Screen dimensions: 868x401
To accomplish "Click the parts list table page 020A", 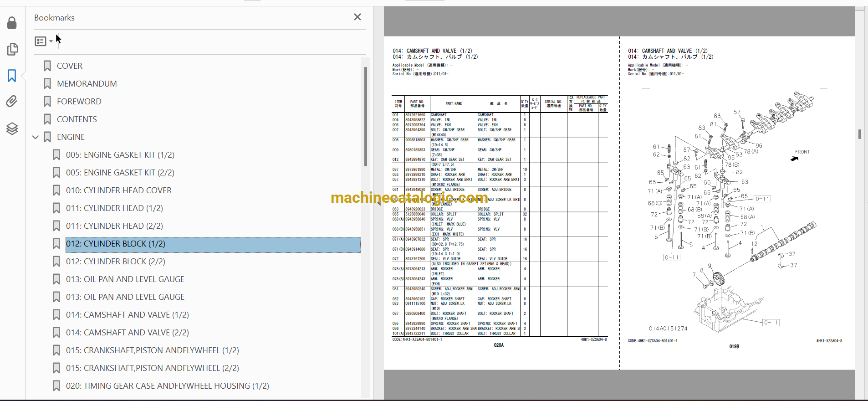I will (499, 216).
